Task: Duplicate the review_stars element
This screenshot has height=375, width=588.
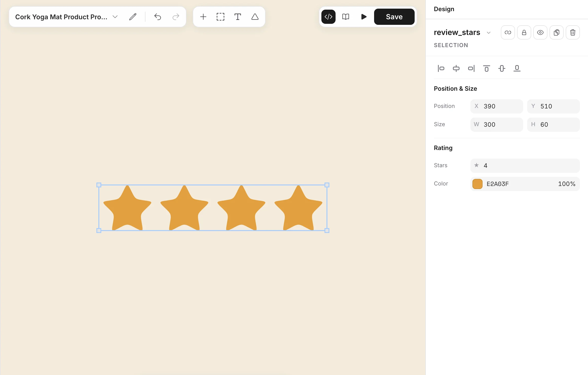Action: 557,32
